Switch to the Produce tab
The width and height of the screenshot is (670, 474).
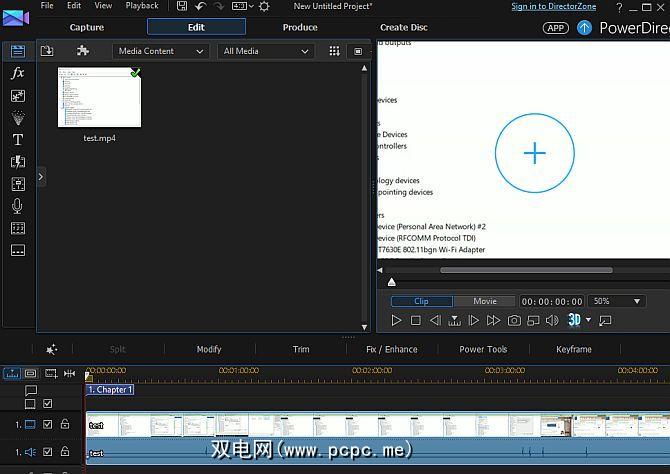pyautogui.click(x=300, y=27)
